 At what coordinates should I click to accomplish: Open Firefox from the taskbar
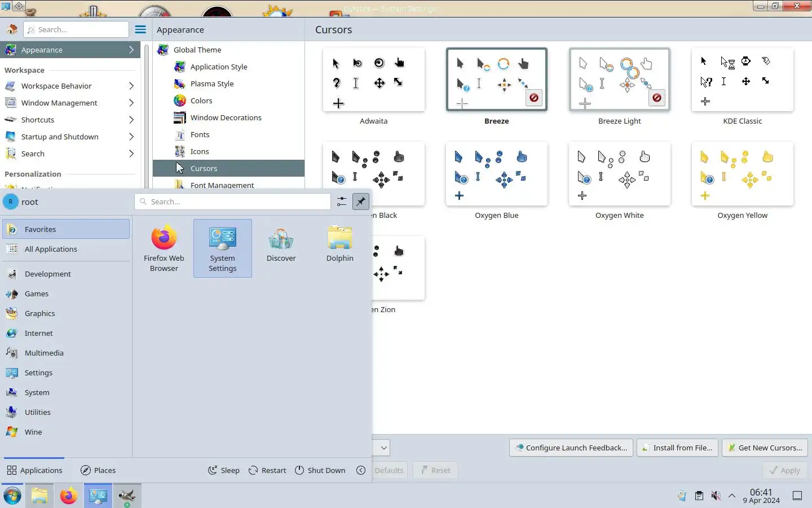[x=69, y=496]
